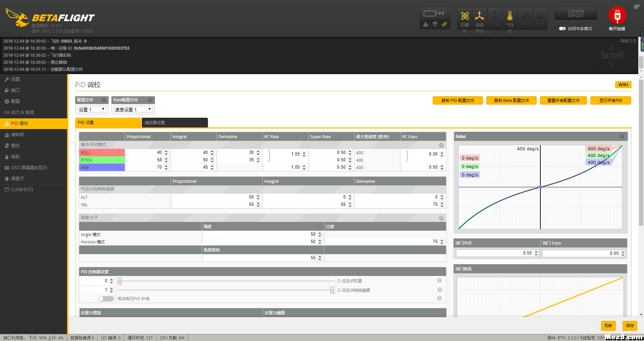Viewport: 644px width, 341px height.
Task: Click the battery voltage indicator icon
Action: [x=430, y=13]
